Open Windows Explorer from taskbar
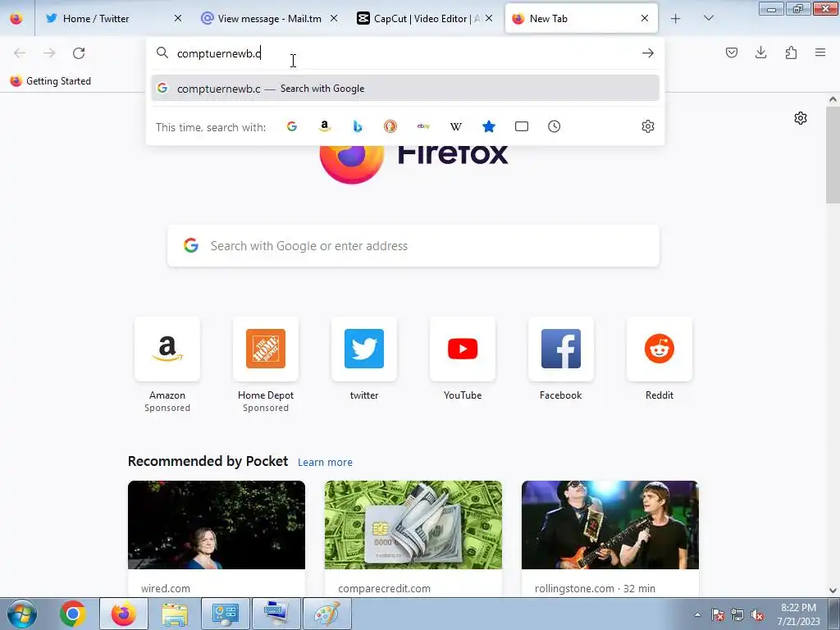 pyautogui.click(x=175, y=614)
